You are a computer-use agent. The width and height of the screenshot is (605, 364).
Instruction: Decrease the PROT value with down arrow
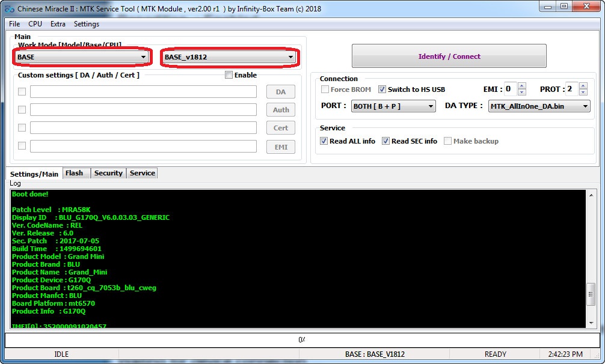point(583,92)
